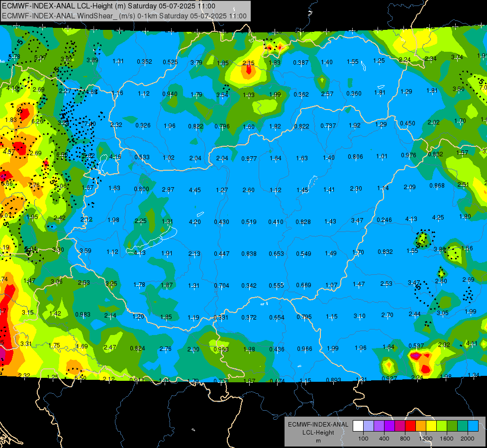Click the 1600 label on the legend scale
This screenshot has height=448, width=487.
tap(447, 439)
